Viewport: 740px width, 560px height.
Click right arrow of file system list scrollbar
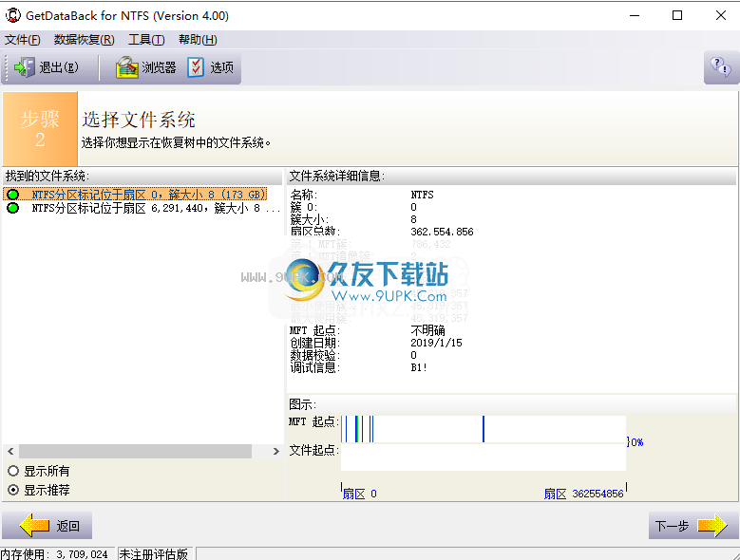tap(276, 451)
